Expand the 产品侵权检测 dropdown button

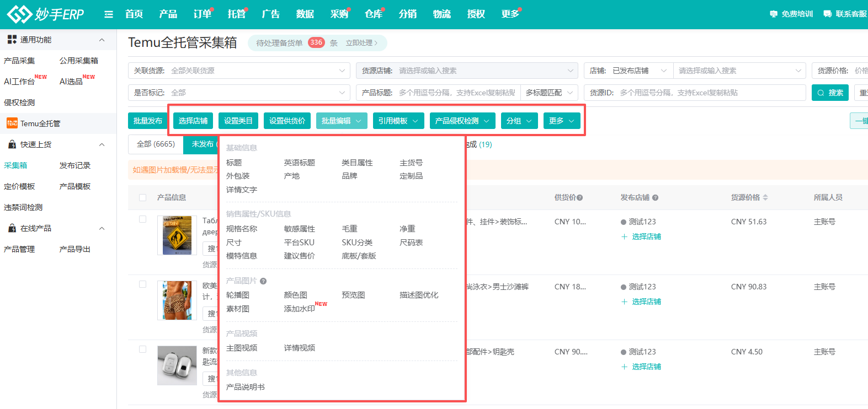tap(462, 121)
